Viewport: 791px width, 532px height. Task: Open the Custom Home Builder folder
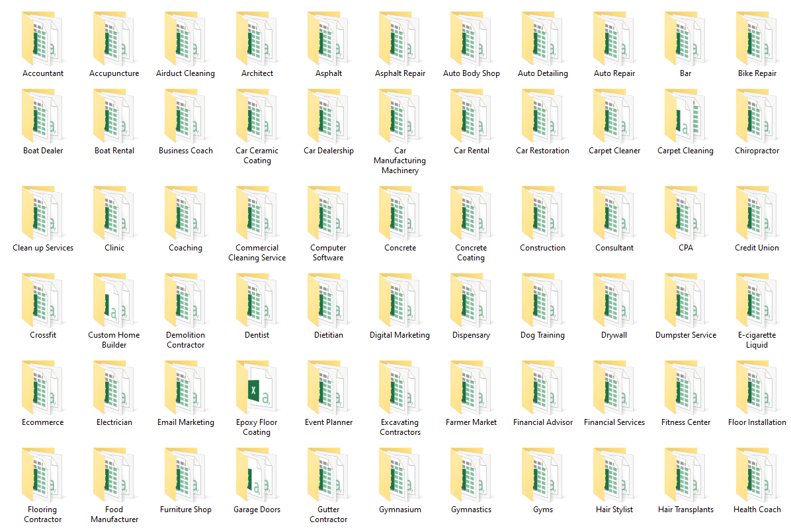click(x=114, y=300)
